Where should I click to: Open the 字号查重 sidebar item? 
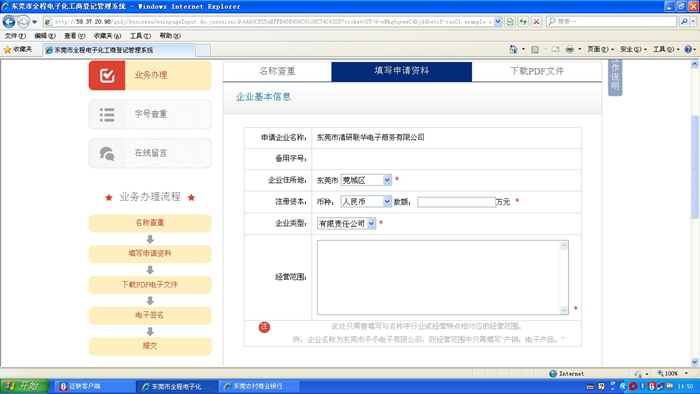tap(150, 114)
